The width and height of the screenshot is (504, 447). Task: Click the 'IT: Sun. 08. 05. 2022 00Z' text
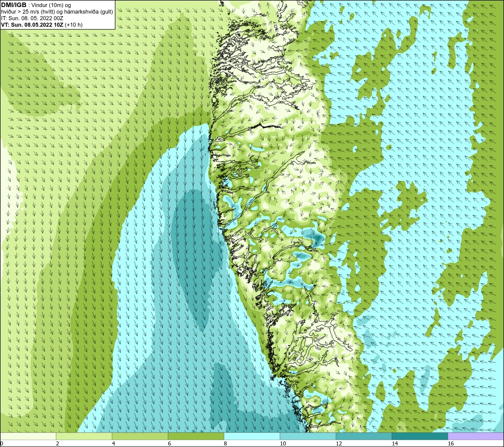[x=32, y=18]
